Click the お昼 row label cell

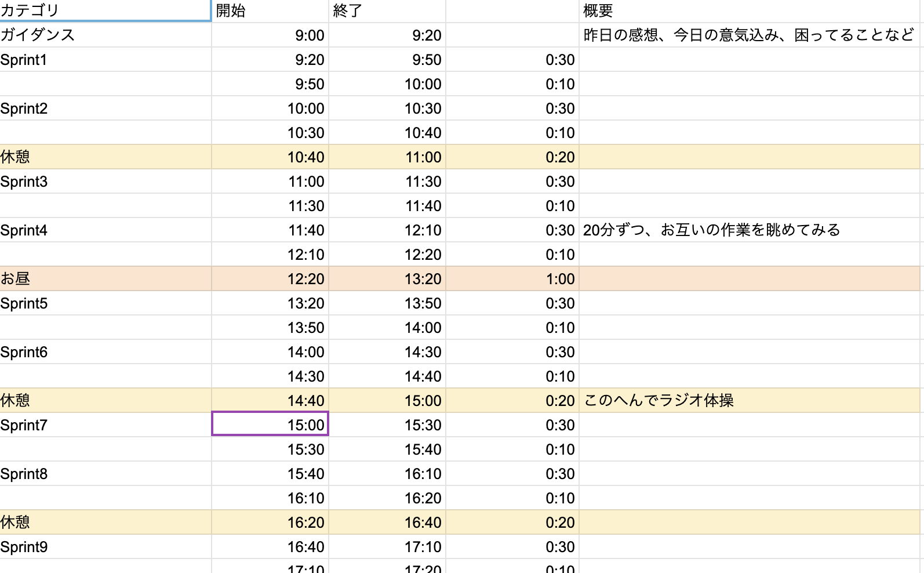click(x=106, y=279)
